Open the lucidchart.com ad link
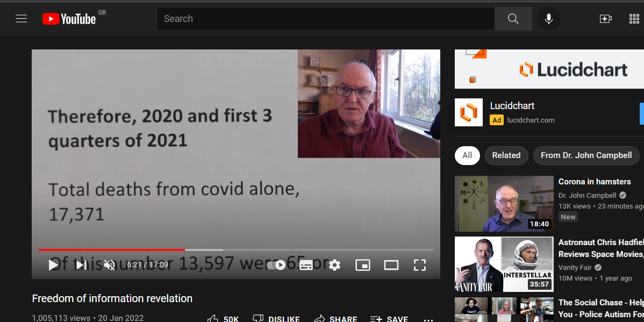Screen dimensions: 644x322 coord(531,120)
